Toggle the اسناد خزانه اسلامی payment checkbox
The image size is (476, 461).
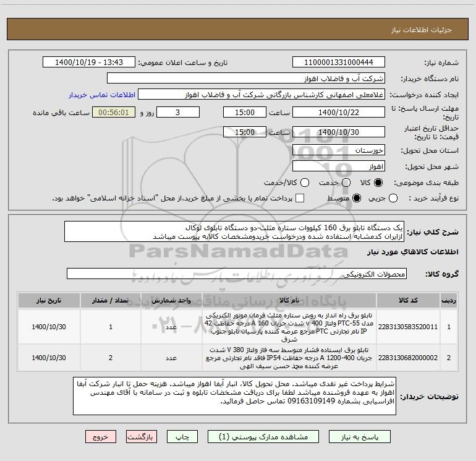coord(300,198)
